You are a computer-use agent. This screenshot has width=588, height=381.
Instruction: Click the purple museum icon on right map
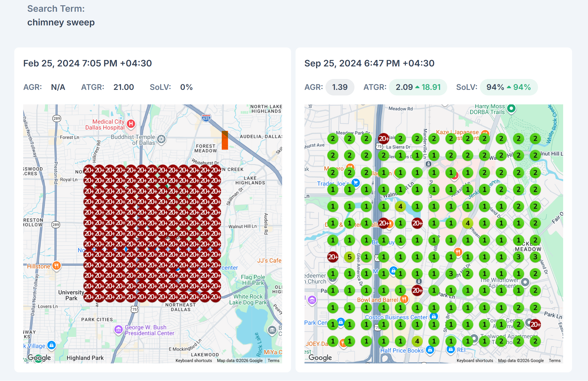click(x=312, y=300)
